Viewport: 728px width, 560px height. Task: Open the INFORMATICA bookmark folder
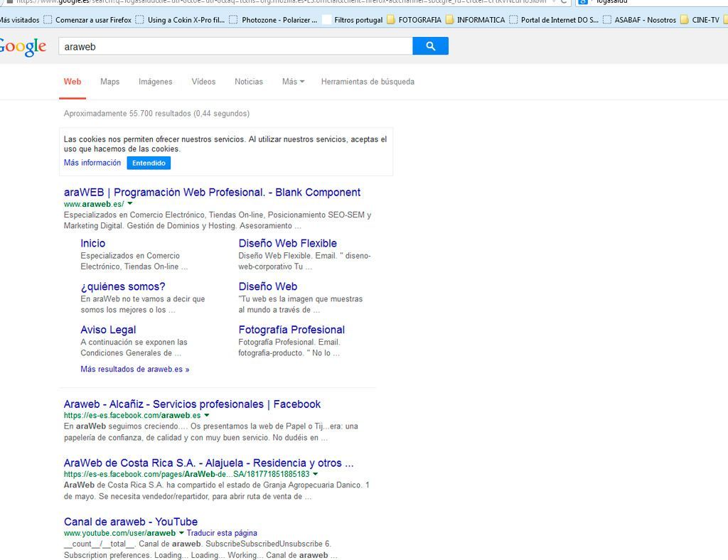coord(476,19)
